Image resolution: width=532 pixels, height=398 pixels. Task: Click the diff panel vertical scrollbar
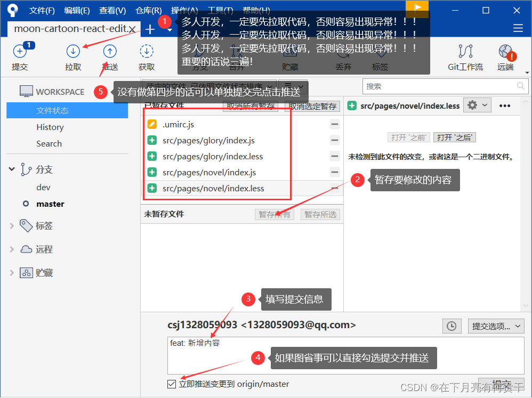coord(526,204)
